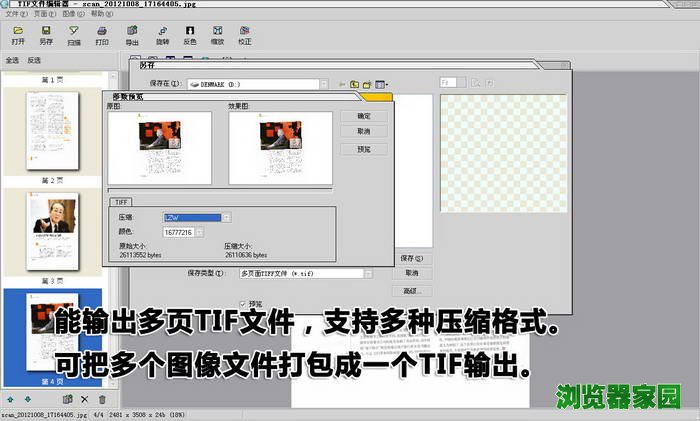Delete page with the trash bin icon
700x421 pixels.
pos(101,400)
